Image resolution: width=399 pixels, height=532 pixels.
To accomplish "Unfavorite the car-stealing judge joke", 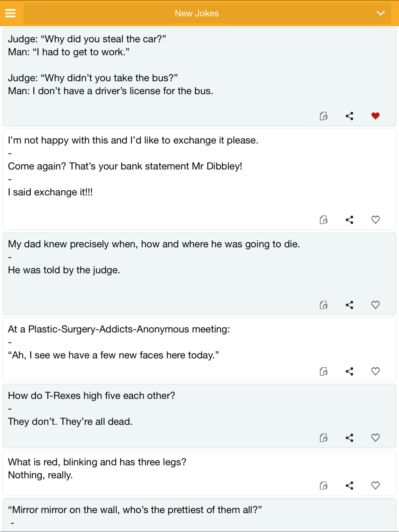I will pos(375,116).
